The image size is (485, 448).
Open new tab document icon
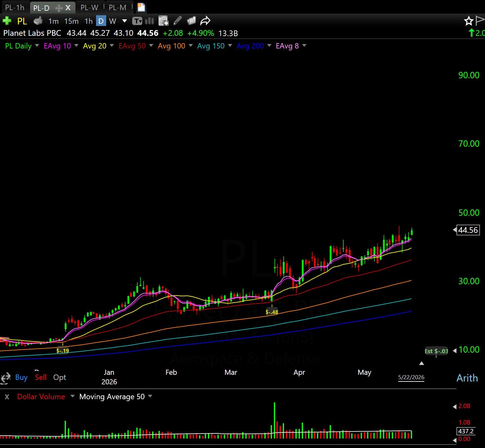(141, 7)
